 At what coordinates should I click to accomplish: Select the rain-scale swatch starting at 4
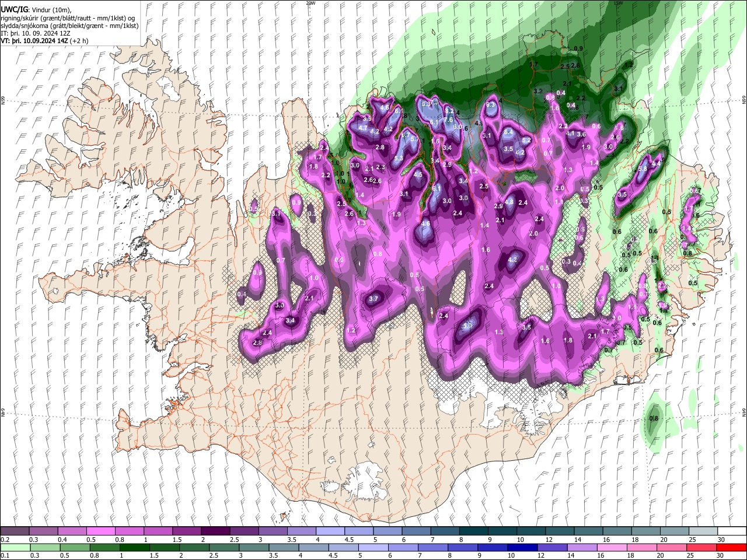click(313, 547)
